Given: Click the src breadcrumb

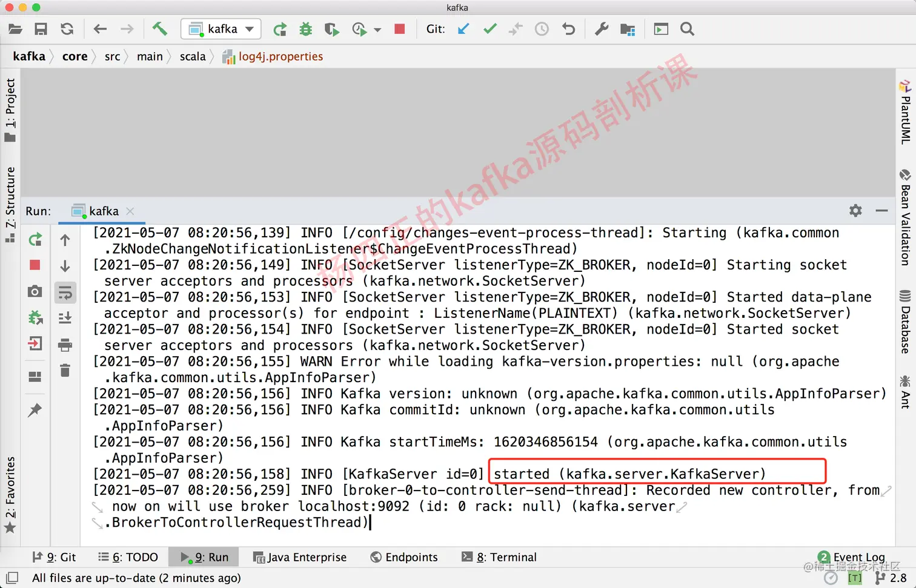Looking at the screenshot, I should pyautogui.click(x=113, y=56).
